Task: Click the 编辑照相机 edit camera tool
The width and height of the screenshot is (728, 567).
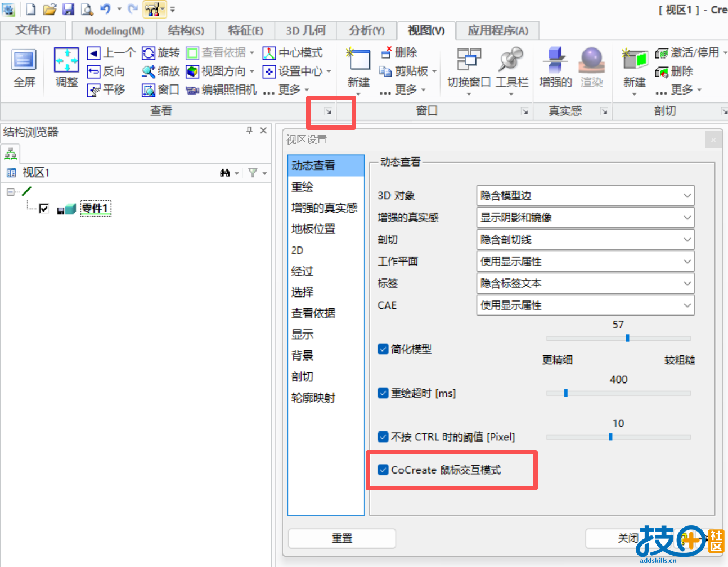Action: pyautogui.click(x=221, y=89)
